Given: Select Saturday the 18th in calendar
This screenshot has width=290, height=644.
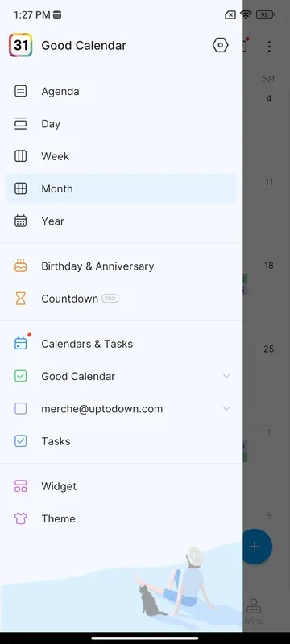Looking at the screenshot, I should pyautogui.click(x=268, y=266).
